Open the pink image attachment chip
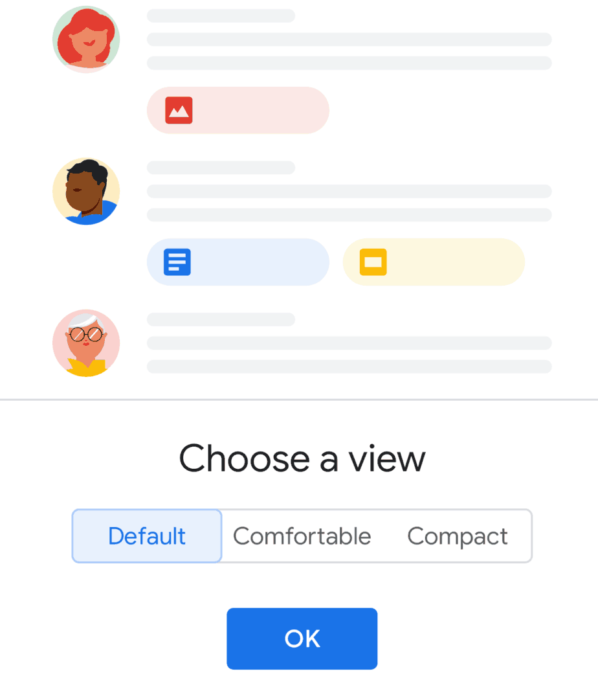Image resolution: width=598 pixels, height=700 pixels. click(238, 110)
